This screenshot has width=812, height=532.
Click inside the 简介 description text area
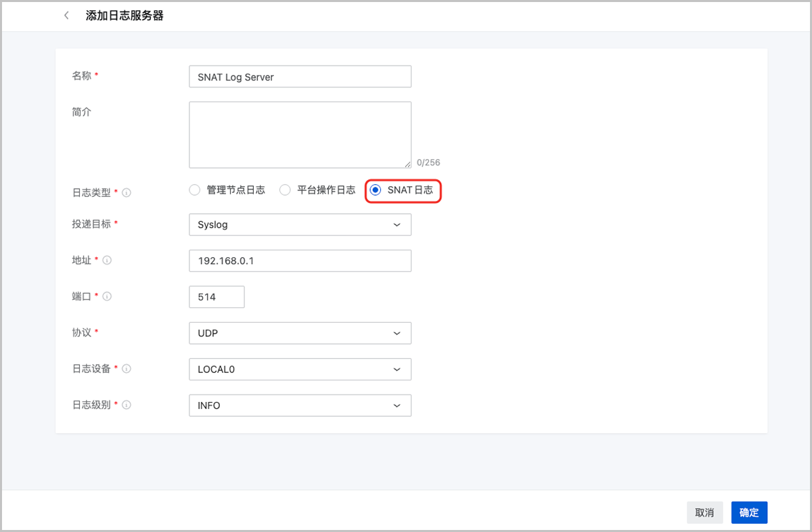(300, 135)
